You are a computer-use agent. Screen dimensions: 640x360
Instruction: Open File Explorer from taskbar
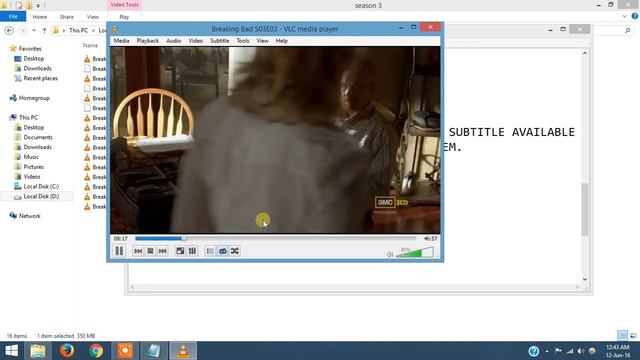38,351
